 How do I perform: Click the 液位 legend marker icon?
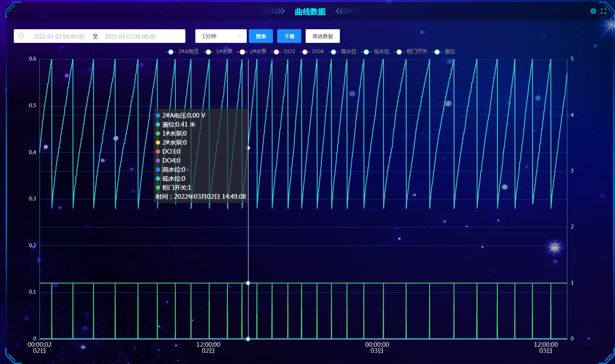tap(437, 52)
